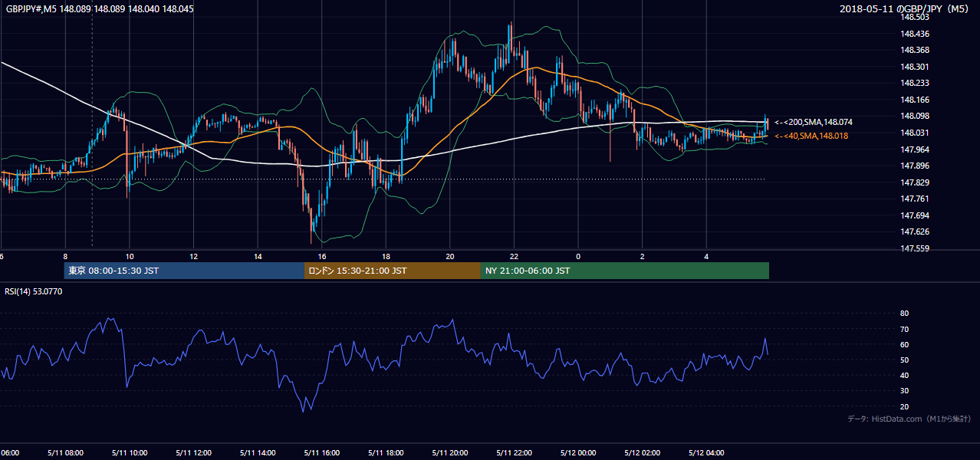Screen dimensions: 980x460
Task: Click price axis label 148.166
Action: [x=914, y=100]
